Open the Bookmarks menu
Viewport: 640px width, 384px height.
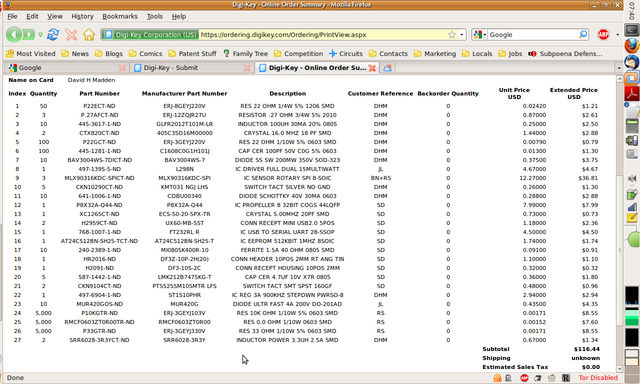120,16
